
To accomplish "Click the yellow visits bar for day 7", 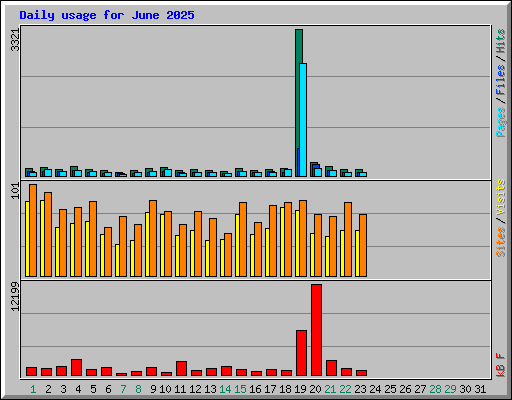I will [117, 260].
